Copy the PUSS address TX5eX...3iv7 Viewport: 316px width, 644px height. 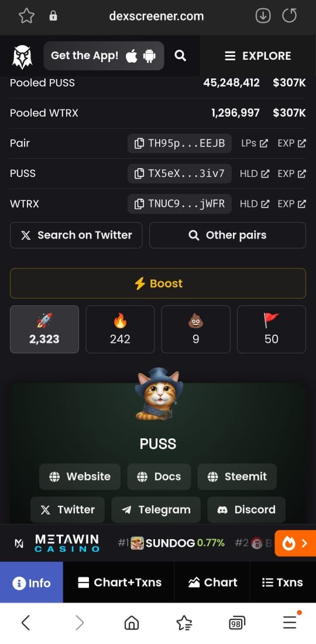[x=179, y=173]
